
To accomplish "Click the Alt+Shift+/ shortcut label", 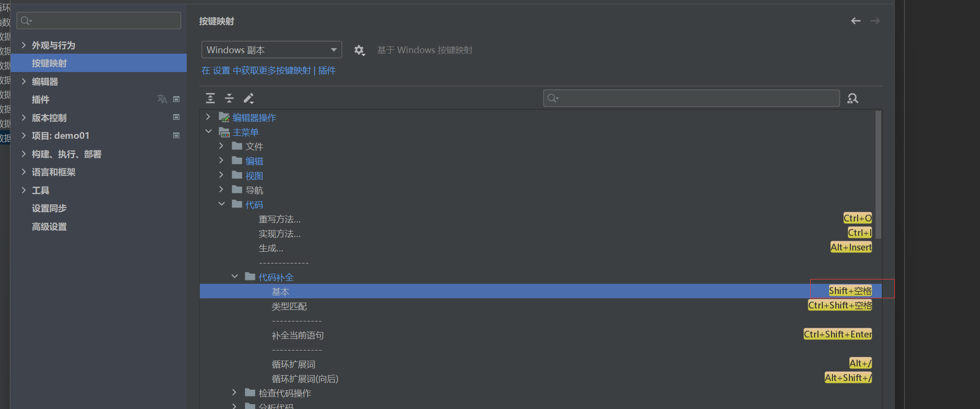I will click(848, 378).
